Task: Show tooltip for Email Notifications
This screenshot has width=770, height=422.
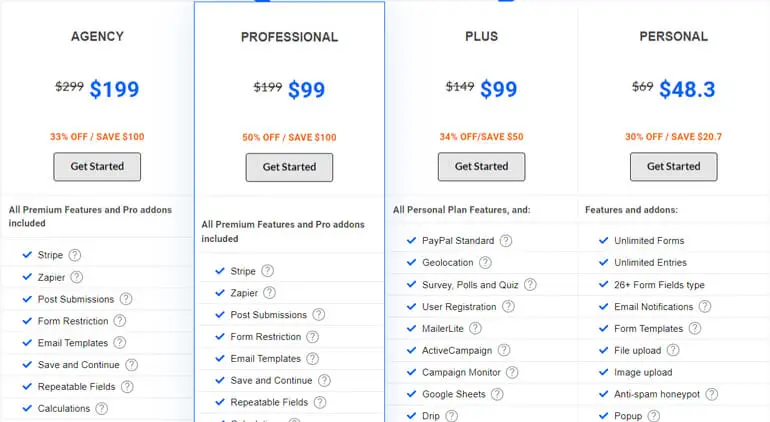Action: pos(705,307)
